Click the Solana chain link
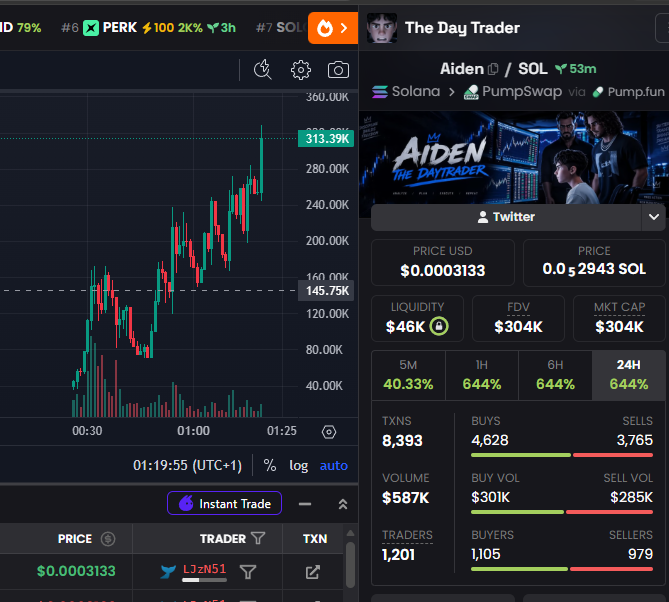Screen dimensions: 669x602 tap(406, 91)
